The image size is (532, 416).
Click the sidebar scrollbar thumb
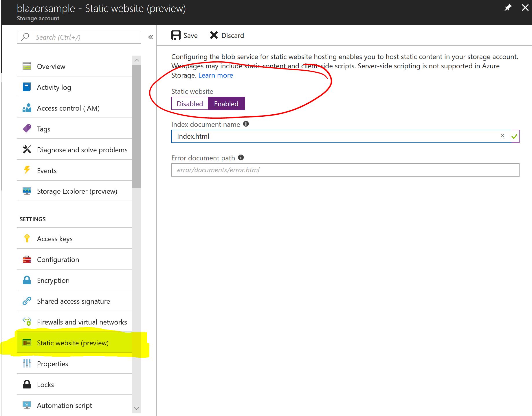point(137,127)
